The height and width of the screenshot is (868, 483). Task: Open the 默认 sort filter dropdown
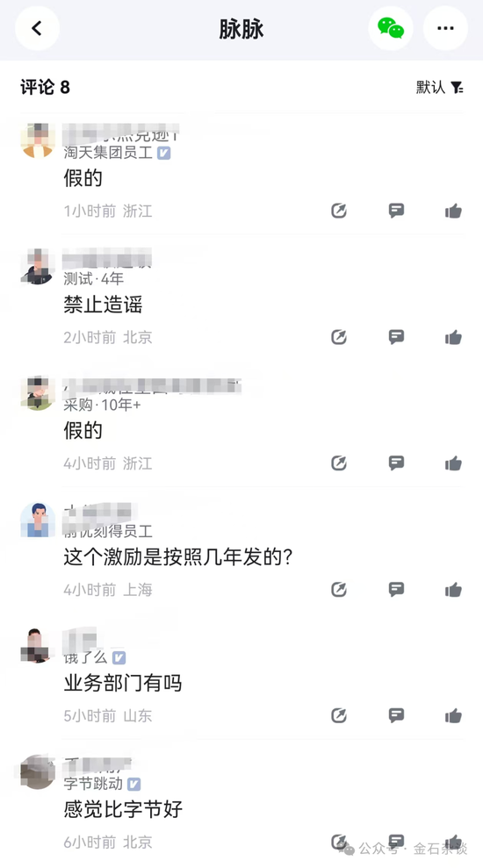pyautogui.click(x=440, y=87)
